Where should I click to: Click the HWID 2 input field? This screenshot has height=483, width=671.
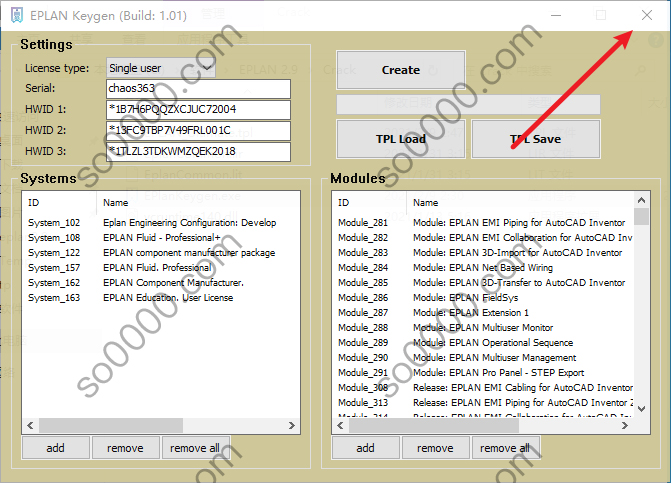point(198,130)
